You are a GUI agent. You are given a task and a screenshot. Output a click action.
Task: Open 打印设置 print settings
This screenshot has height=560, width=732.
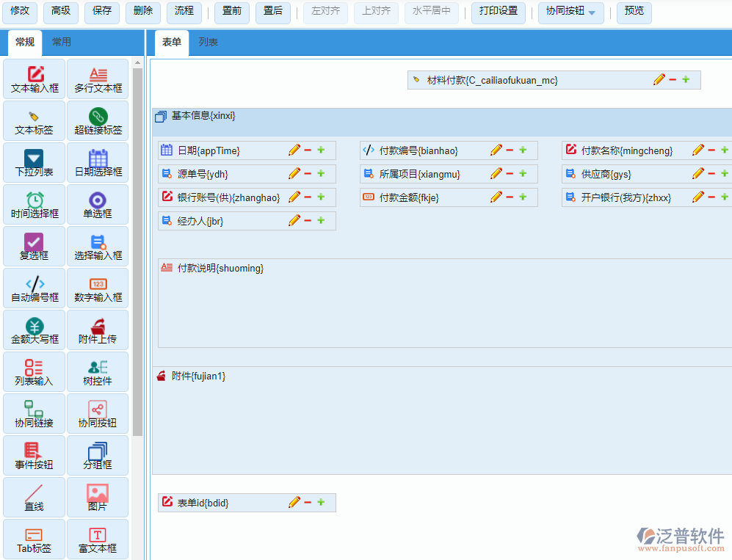(x=499, y=11)
